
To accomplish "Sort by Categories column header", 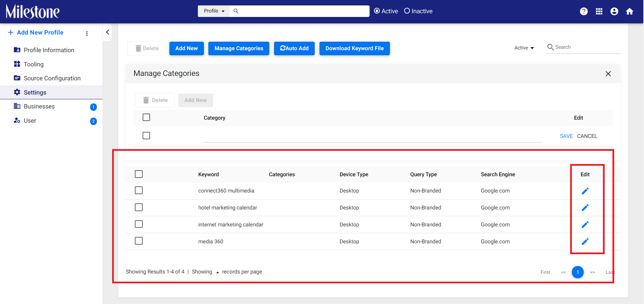I will coord(282,175).
